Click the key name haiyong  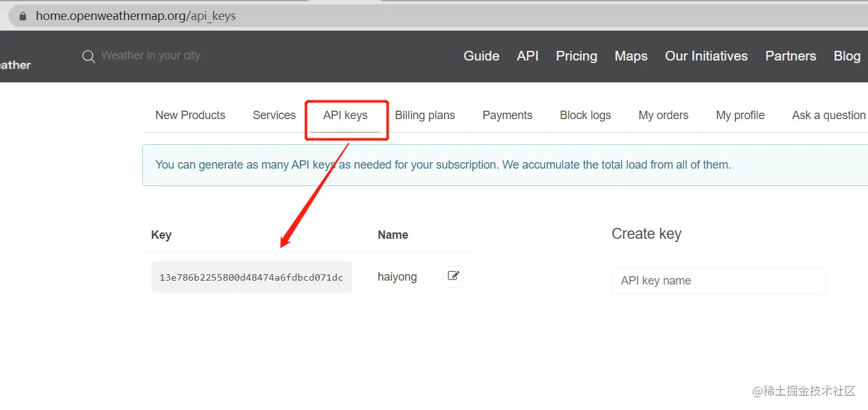397,277
